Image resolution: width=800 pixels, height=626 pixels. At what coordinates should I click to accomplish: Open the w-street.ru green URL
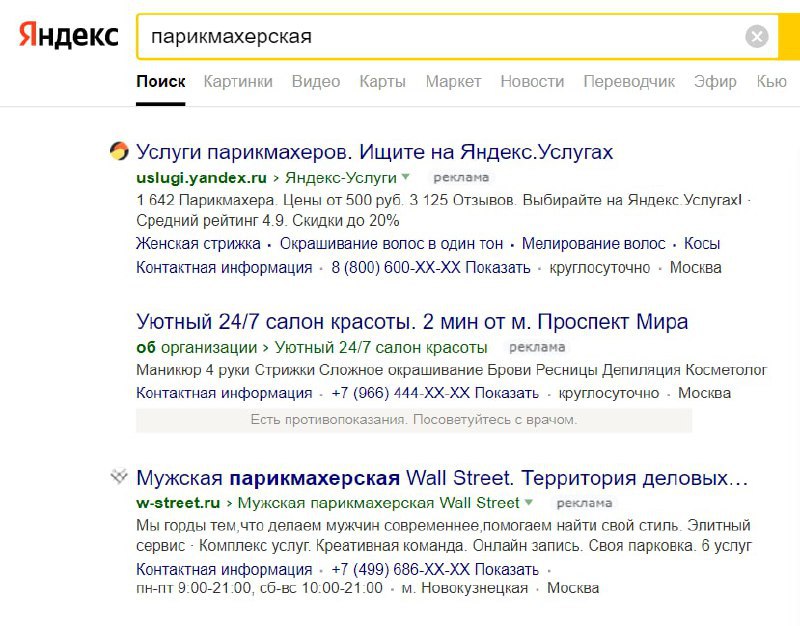click(x=178, y=503)
